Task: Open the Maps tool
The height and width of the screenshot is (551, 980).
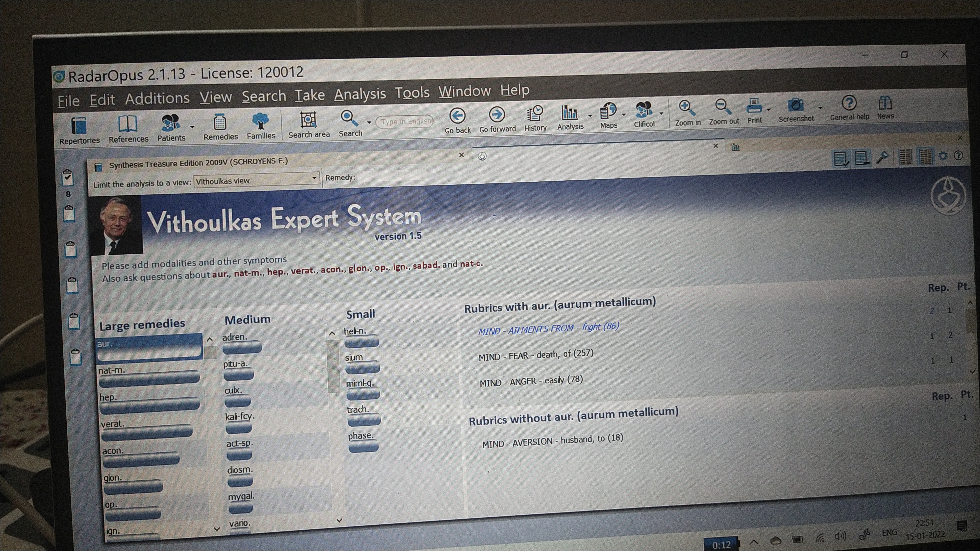Action: pyautogui.click(x=608, y=116)
